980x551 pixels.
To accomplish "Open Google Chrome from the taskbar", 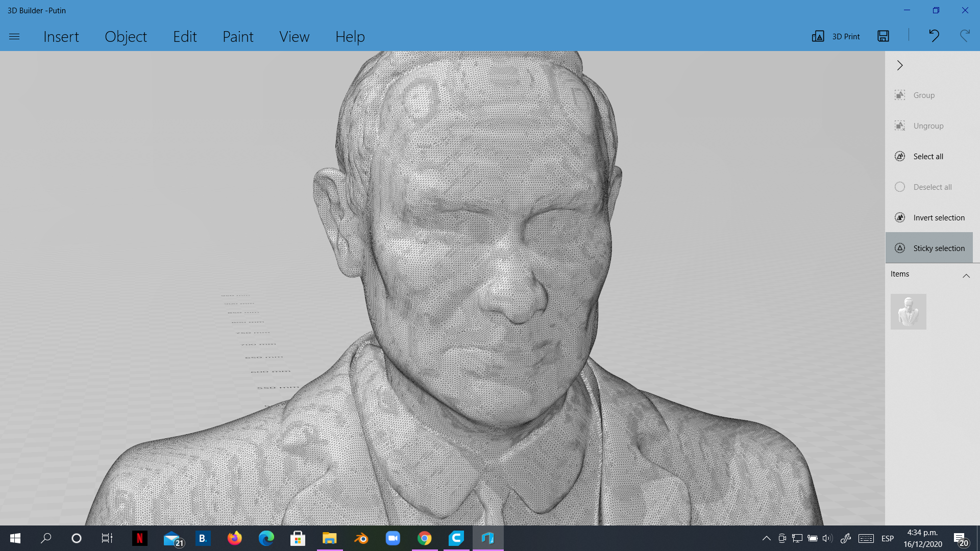I will pyautogui.click(x=425, y=538).
